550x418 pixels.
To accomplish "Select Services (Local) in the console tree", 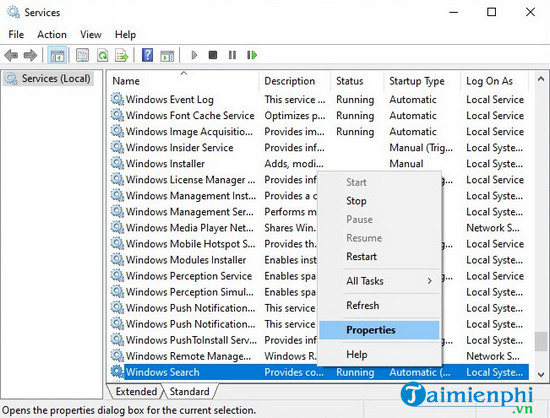I will coord(49,78).
